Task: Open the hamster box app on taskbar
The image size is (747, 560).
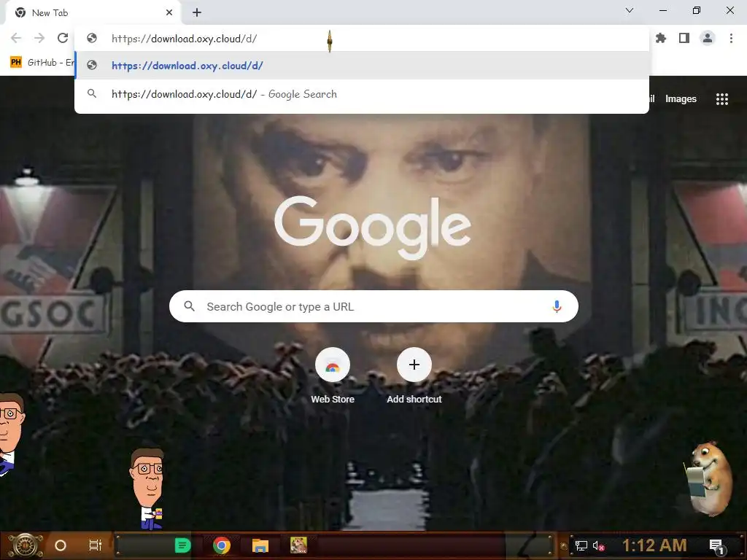Action: point(298,545)
